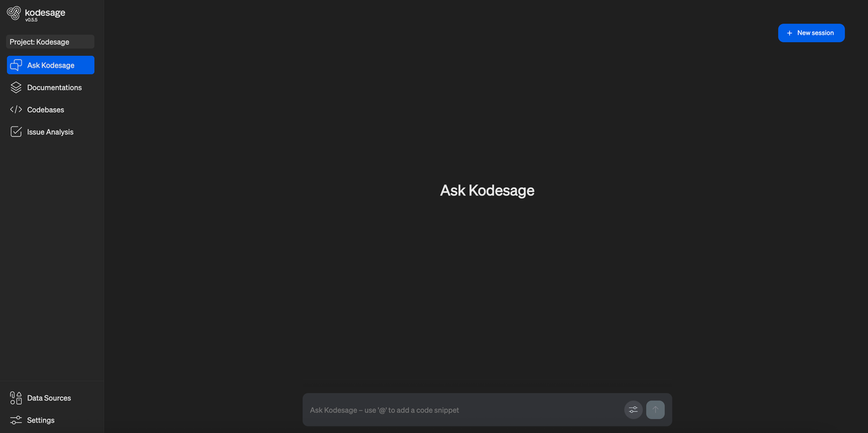Click the Codebases angle-brackets icon
Screen dimensions: 868x433
[x=15, y=108]
